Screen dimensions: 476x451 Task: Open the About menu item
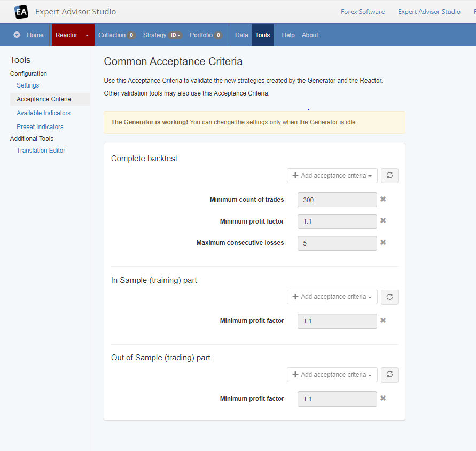click(310, 35)
